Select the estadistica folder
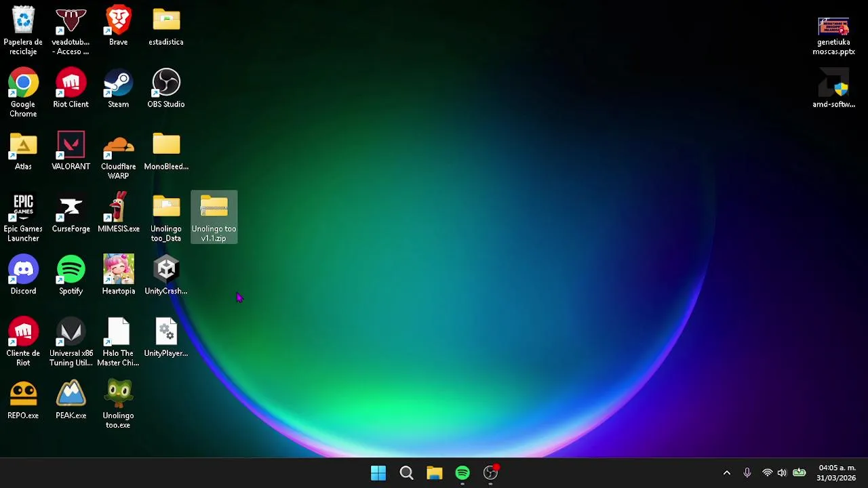868x488 pixels. click(166, 26)
